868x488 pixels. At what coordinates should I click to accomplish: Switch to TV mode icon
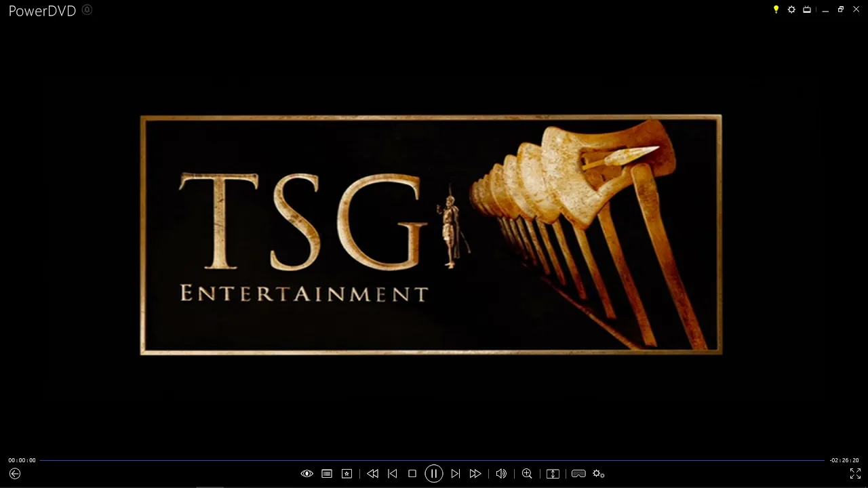pos(807,9)
